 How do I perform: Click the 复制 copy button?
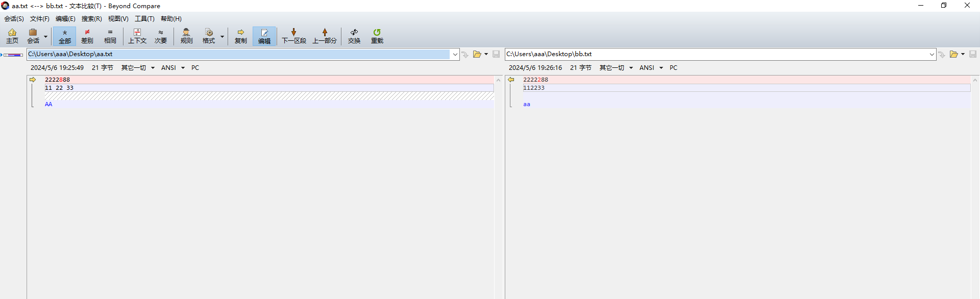(241, 36)
